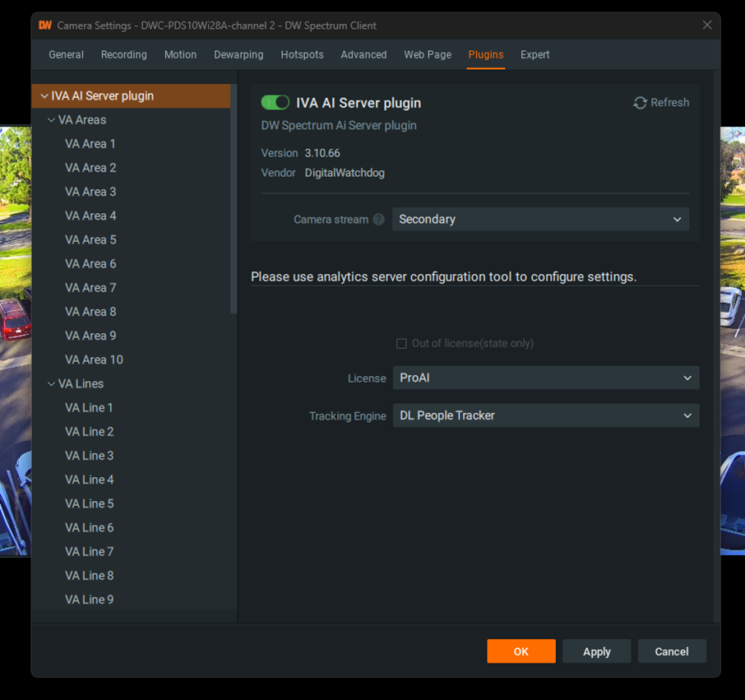Switch to the Motion tab
The width and height of the screenshot is (745, 700).
coord(180,54)
